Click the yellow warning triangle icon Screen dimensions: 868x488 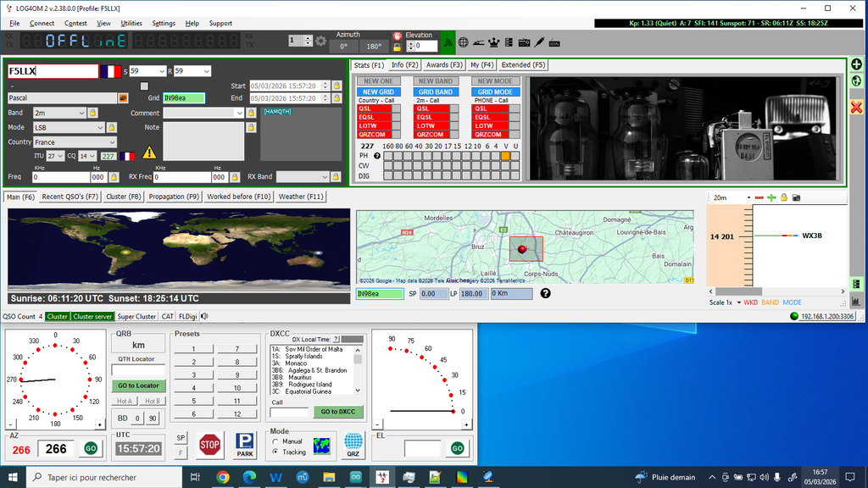pyautogui.click(x=149, y=152)
